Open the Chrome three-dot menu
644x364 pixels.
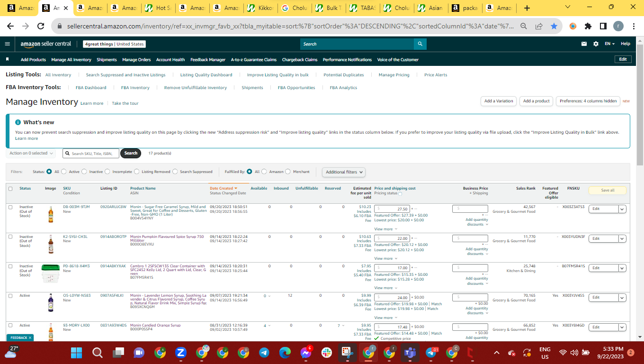634,26
